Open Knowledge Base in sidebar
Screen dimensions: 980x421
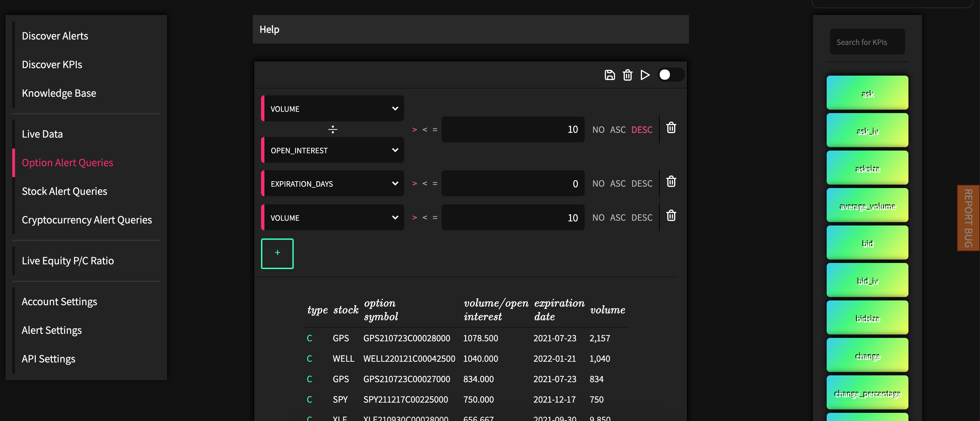click(x=59, y=93)
